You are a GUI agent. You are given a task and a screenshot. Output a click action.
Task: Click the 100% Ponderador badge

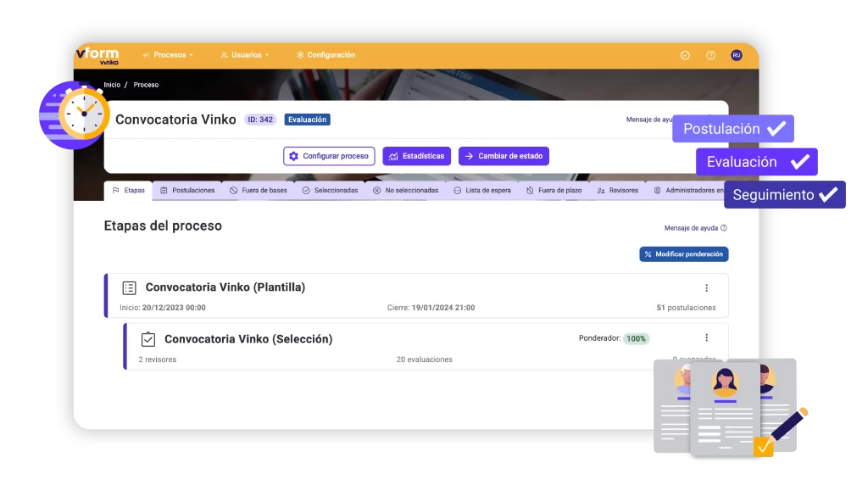coord(636,339)
